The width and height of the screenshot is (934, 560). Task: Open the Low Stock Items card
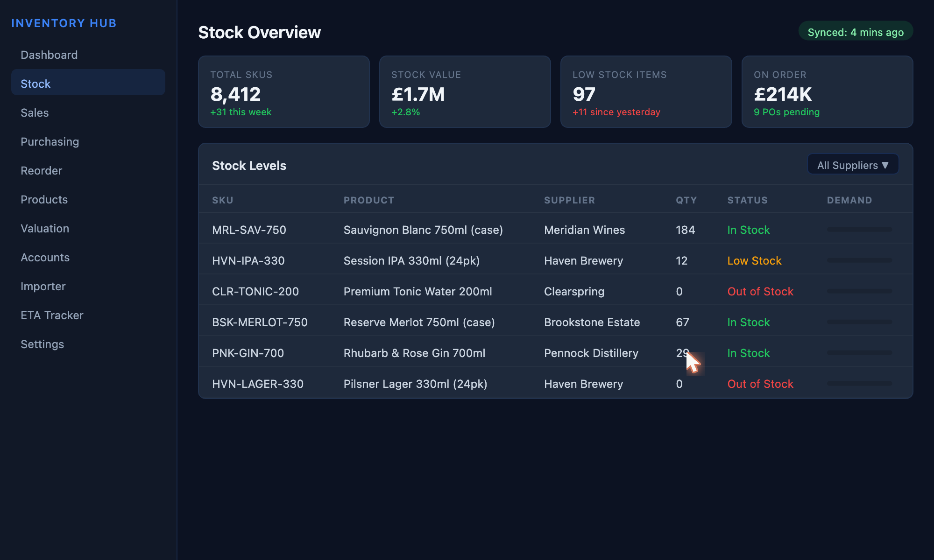click(x=646, y=91)
